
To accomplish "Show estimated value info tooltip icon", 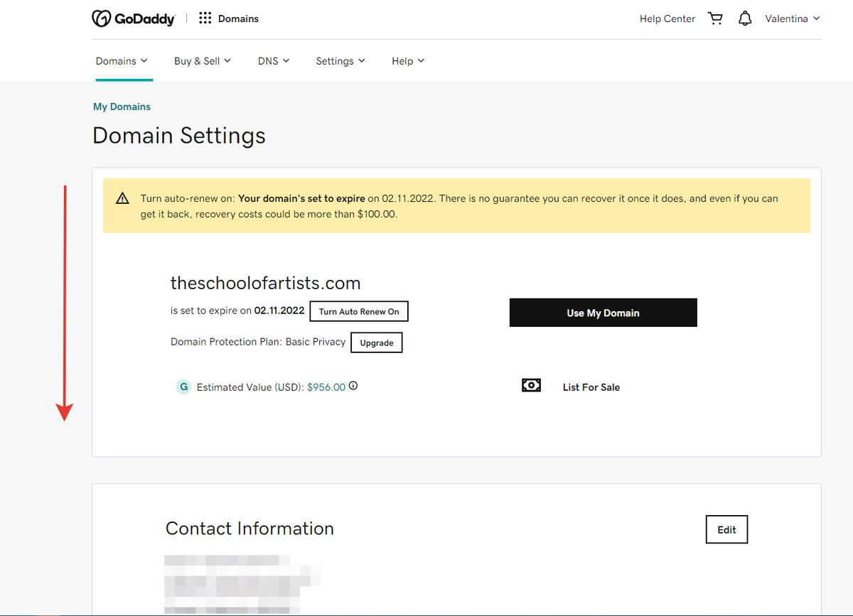I will pos(353,387).
